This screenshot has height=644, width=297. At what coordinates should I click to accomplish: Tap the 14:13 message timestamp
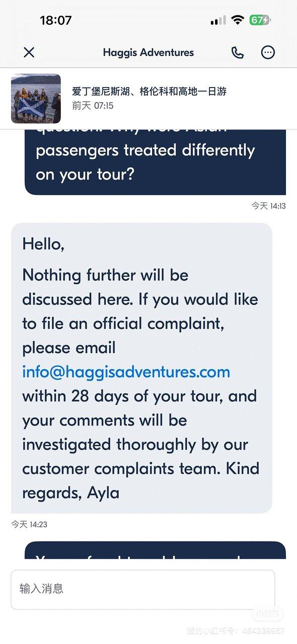(268, 206)
